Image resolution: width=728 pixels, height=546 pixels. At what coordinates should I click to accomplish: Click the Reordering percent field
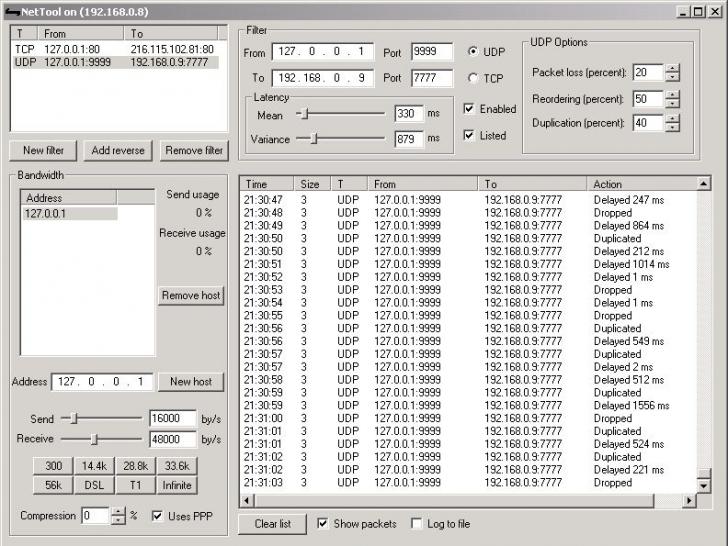point(649,99)
